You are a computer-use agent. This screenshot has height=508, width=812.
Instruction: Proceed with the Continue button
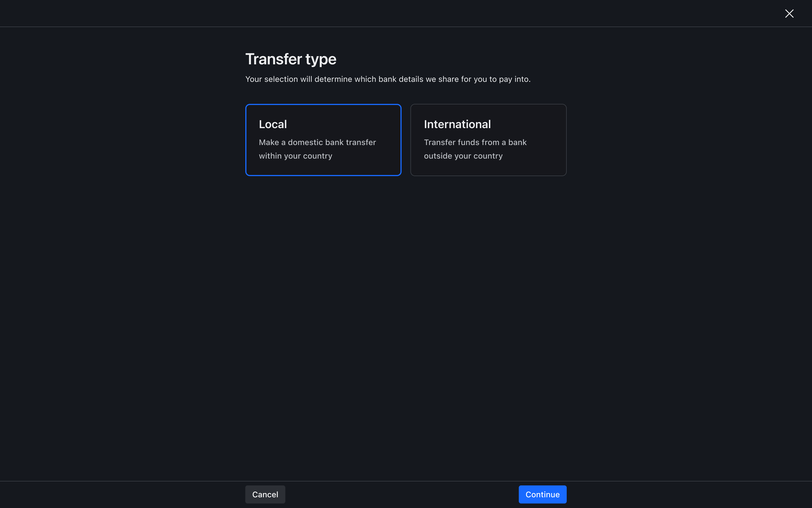[x=542, y=494]
